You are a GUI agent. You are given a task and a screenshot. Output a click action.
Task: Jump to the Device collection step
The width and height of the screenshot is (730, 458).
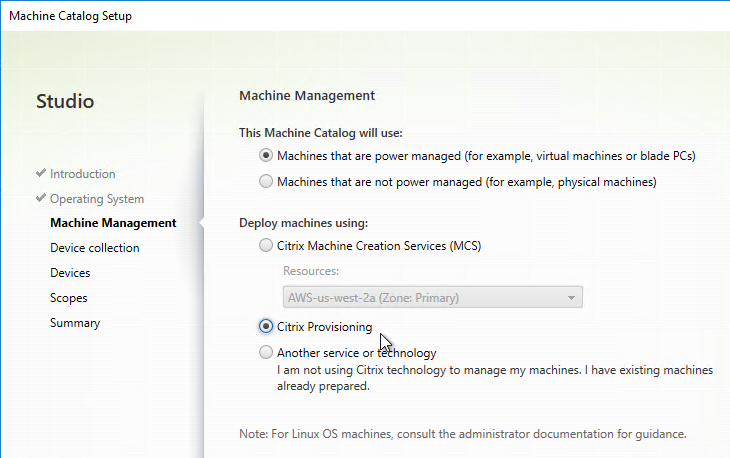click(95, 248)
